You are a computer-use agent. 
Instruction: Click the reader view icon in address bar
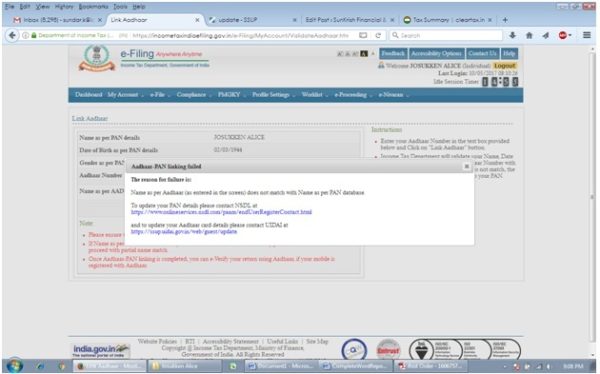tap(363, 35)
